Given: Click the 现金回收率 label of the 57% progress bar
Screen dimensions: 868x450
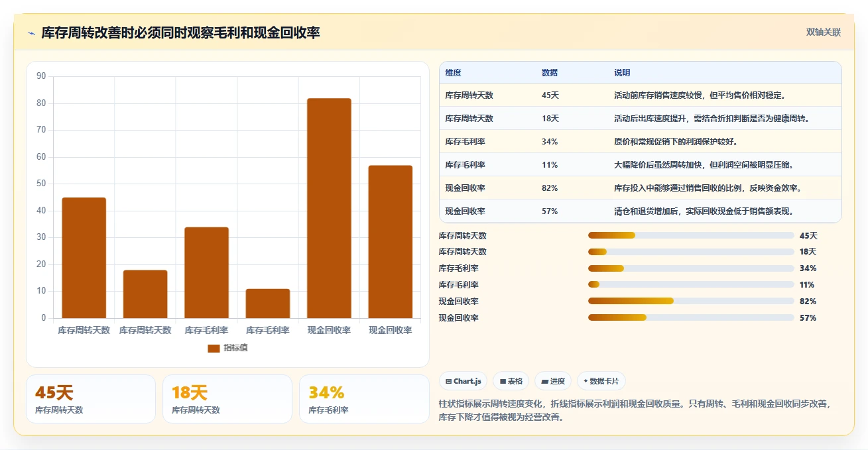Looking at the screenshot, I should [x=459, y=317].
